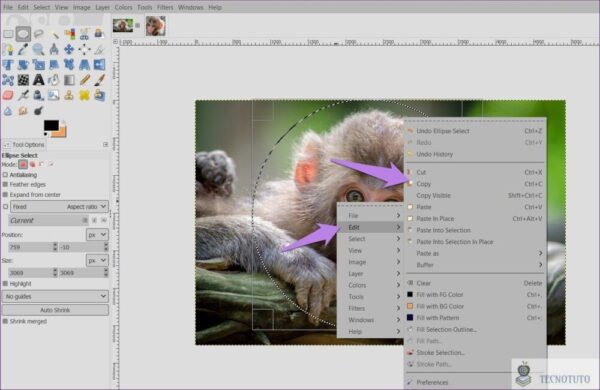Select the Alignment tool
This screenshot has width=600, height=390.
tap(85, 49)
